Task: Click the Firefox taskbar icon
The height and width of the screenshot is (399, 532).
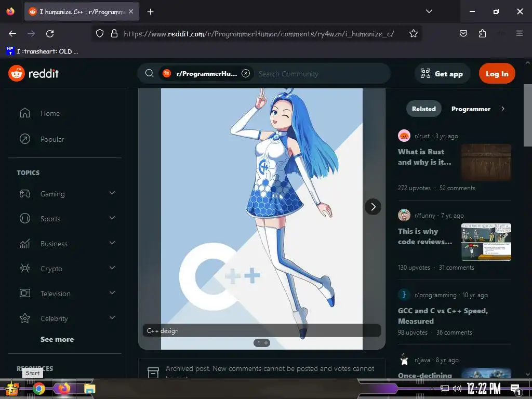Action: (x=64, y=389)
